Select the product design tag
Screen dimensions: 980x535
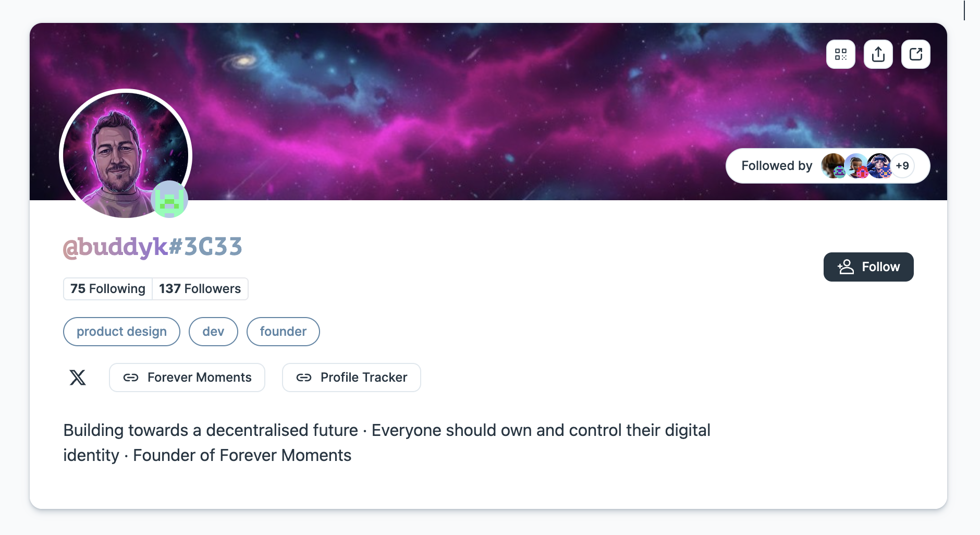(x=121, y=332)
